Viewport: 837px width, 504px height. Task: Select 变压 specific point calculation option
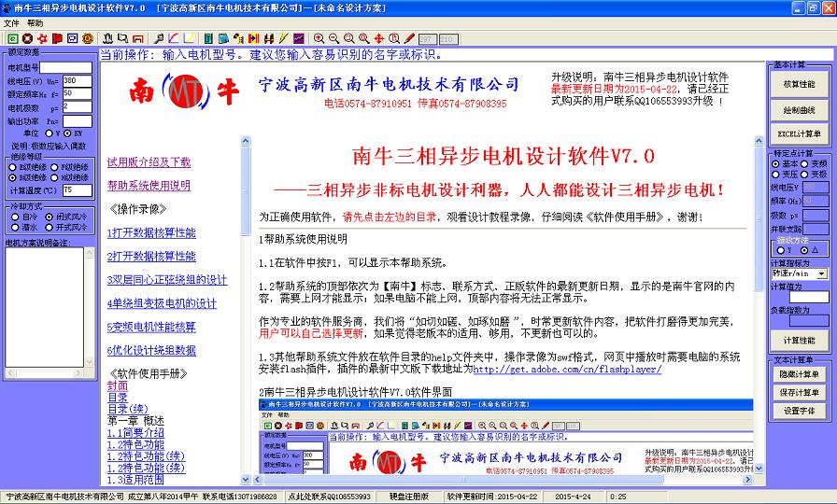coord(775,175)
